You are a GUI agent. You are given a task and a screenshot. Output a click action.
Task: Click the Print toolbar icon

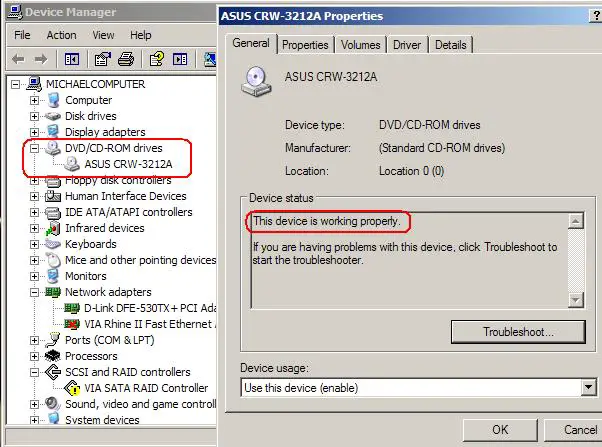coord(126,59)
